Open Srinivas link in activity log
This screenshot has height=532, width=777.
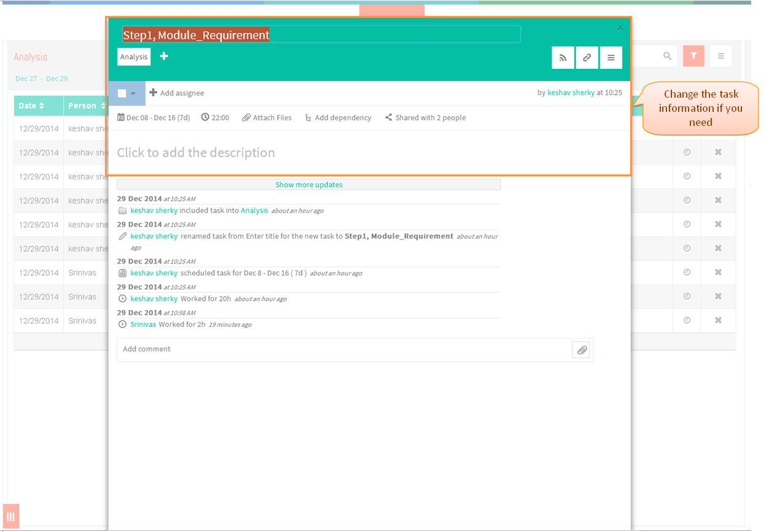point(143,324)
